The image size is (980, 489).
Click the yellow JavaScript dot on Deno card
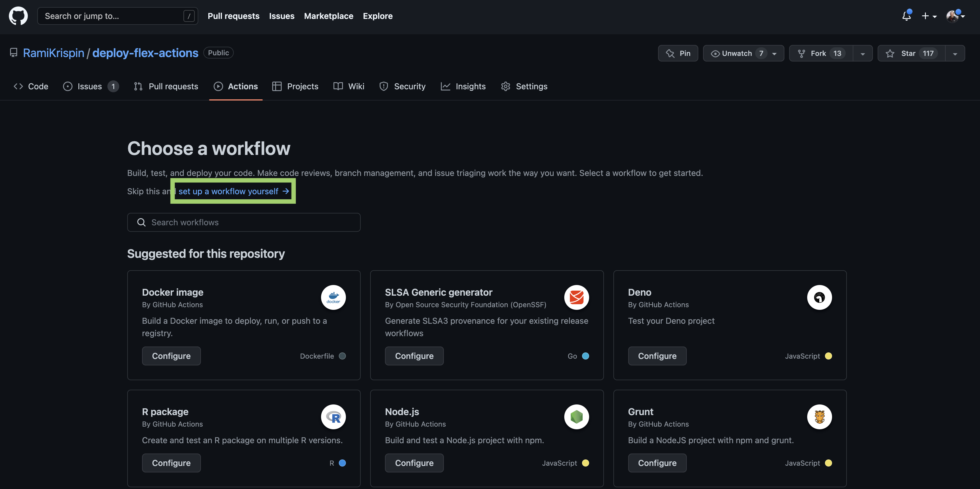pos(828,356)
